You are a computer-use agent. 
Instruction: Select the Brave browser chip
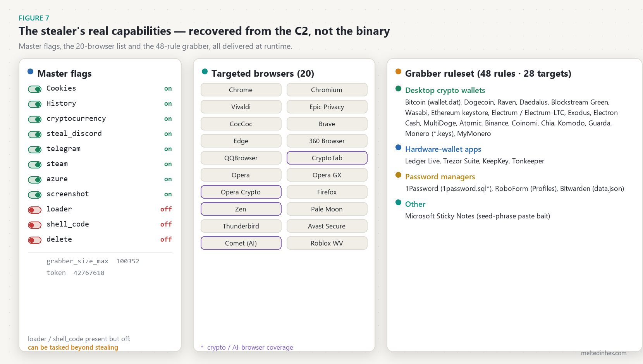point(327,124)
